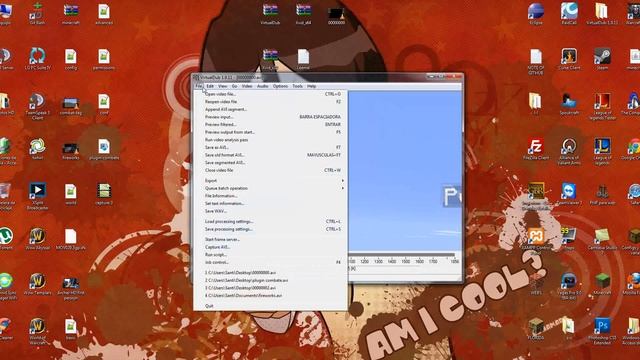640x360 pixels.
Task: Select Start frame server
Action: point(270,240)
